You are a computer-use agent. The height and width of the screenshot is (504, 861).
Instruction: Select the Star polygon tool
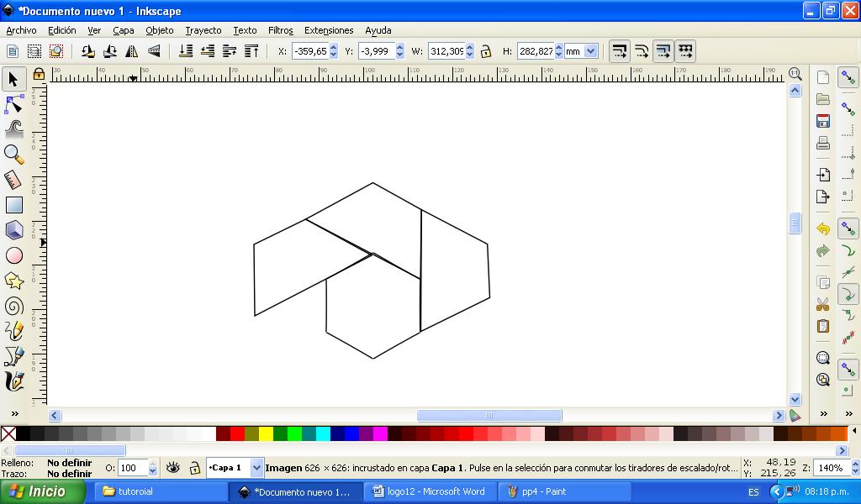13,281
